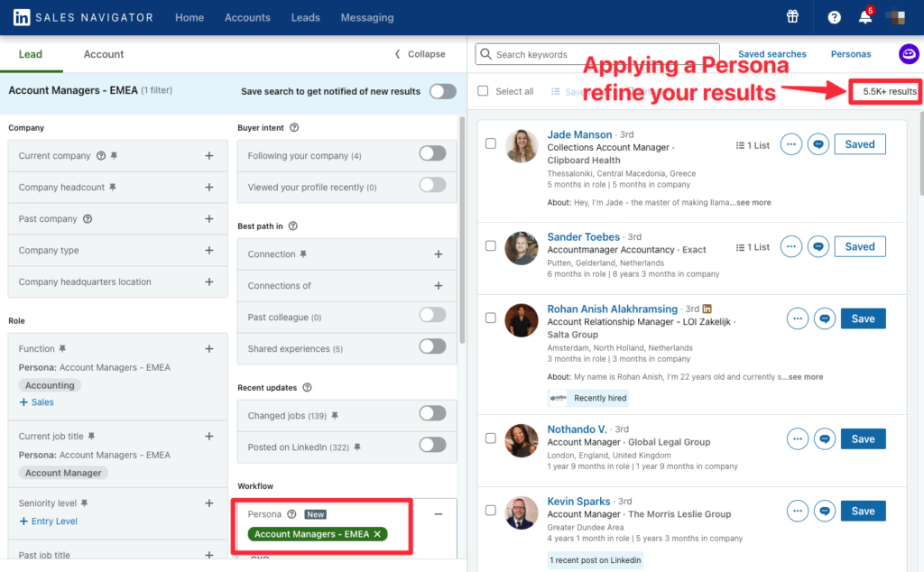Add Sales suggestion under Function
Screen dimensions: 924x572
pos(36,402)
